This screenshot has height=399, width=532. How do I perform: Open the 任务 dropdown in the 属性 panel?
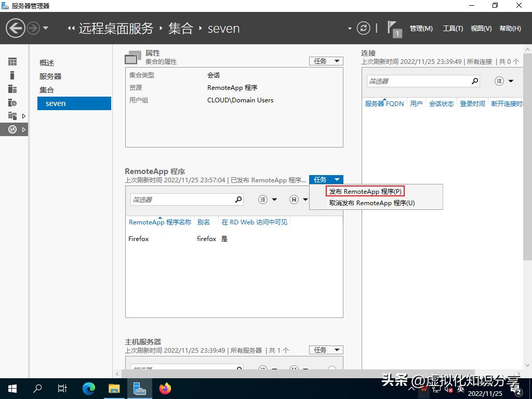click(x=326, y=61)
